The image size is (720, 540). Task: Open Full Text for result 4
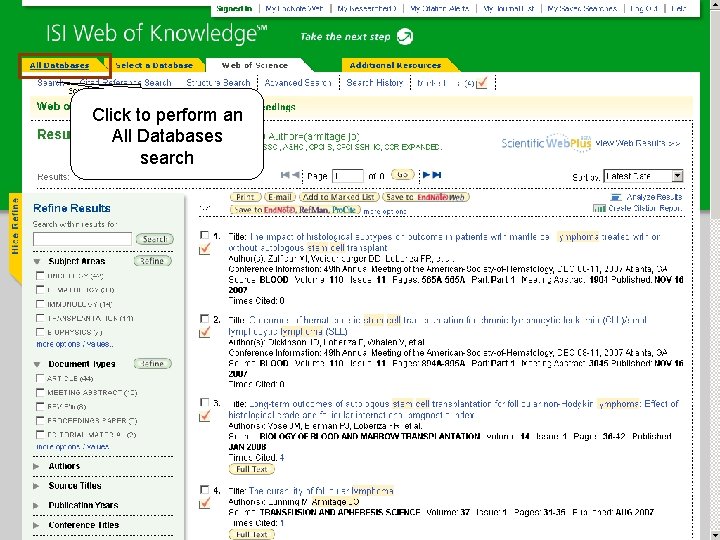coord(252,534)
